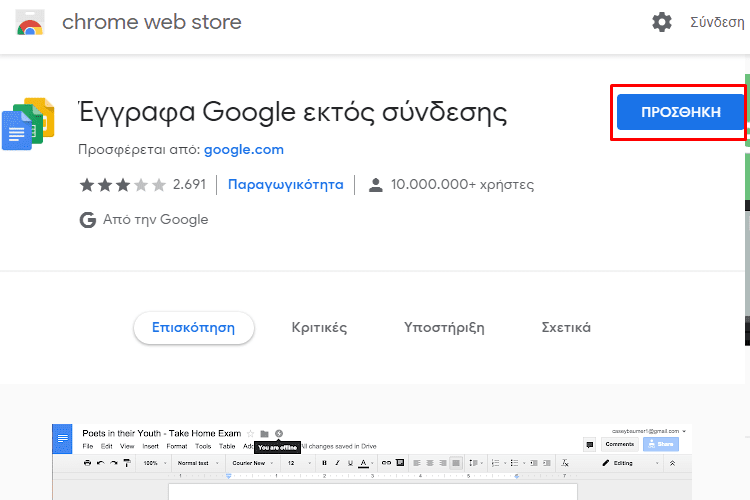Click the print icon in Docs preview
Viewport: 750px width, 500px height.
click(x=87, y=463)
